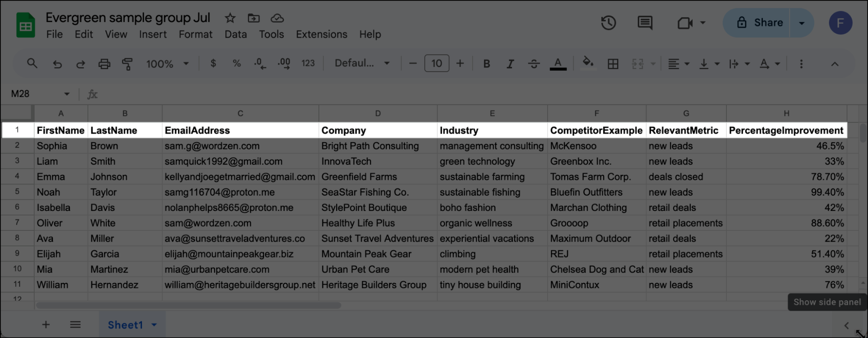Select the Sheet1 tab
This screenshot has height=338, width=868.
[x=125, y=325]
